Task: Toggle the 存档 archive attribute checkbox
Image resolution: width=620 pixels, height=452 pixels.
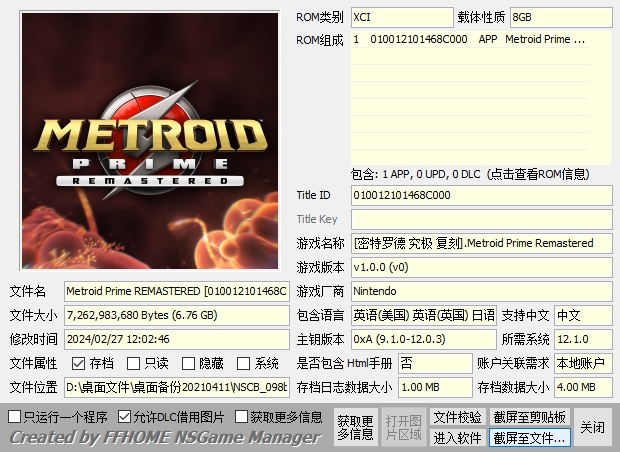Action: tap(79, 363)
